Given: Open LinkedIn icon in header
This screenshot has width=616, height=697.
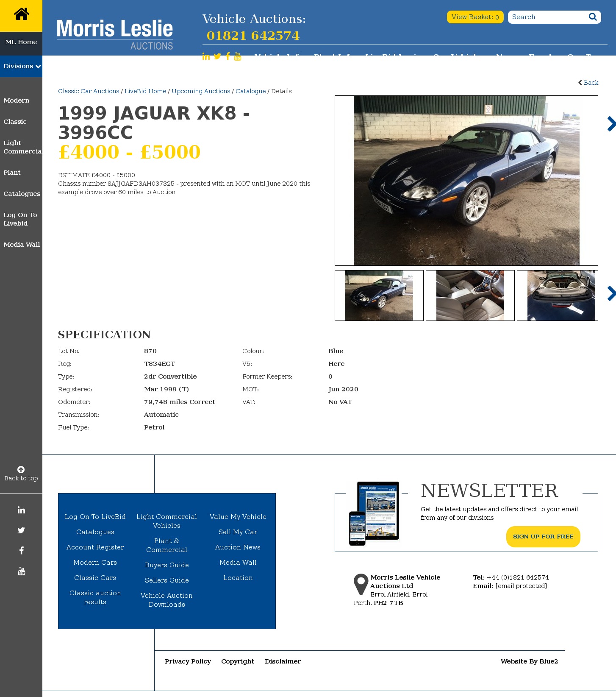Looking at the screenshot, I should coord(206,56).
